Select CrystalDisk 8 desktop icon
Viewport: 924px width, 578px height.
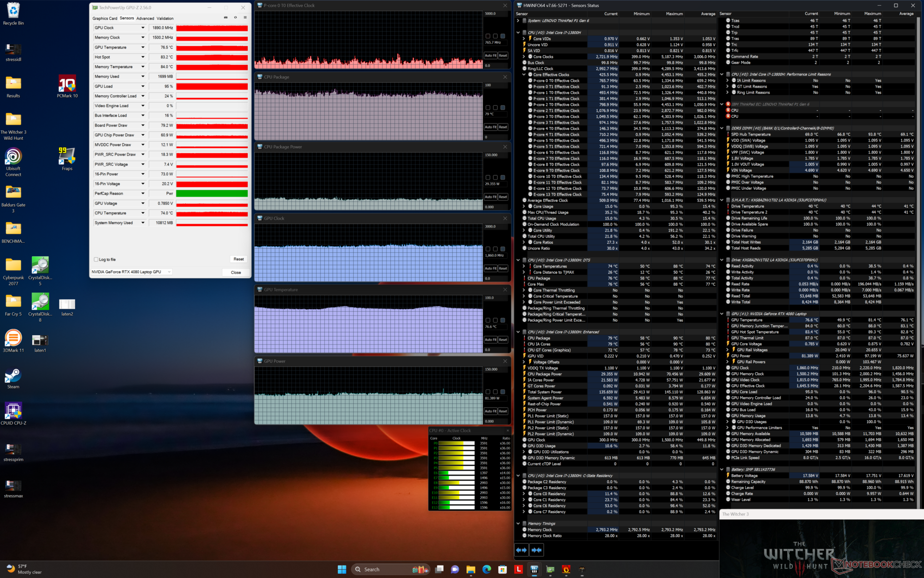[x=40, y=307]
